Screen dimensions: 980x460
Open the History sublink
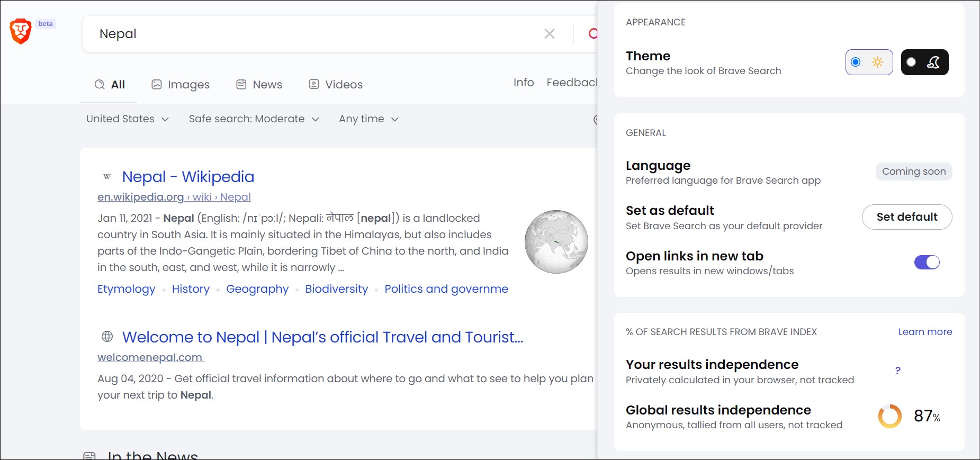pyautogui.click(x=191, y=289)
